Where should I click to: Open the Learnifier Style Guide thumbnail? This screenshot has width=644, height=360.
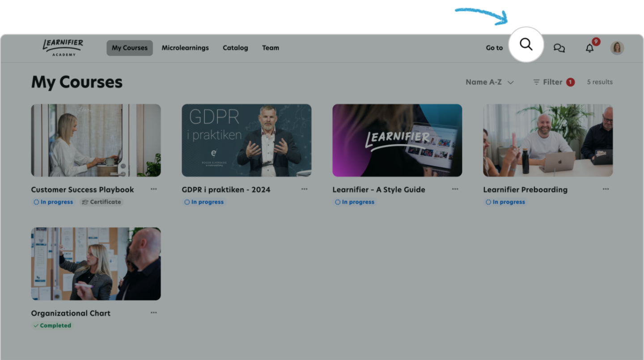point(397,140)
